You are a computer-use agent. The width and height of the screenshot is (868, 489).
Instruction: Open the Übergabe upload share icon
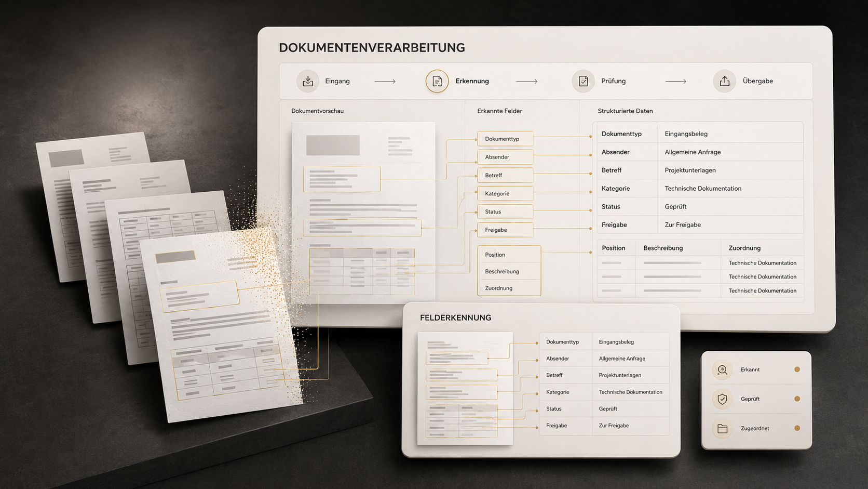click(725, 81)
